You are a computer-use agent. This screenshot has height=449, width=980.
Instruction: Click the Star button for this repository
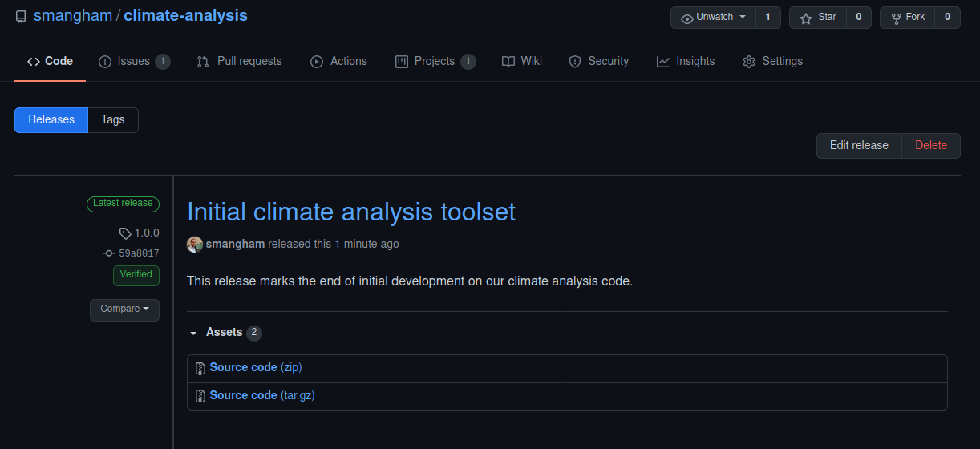817,18
